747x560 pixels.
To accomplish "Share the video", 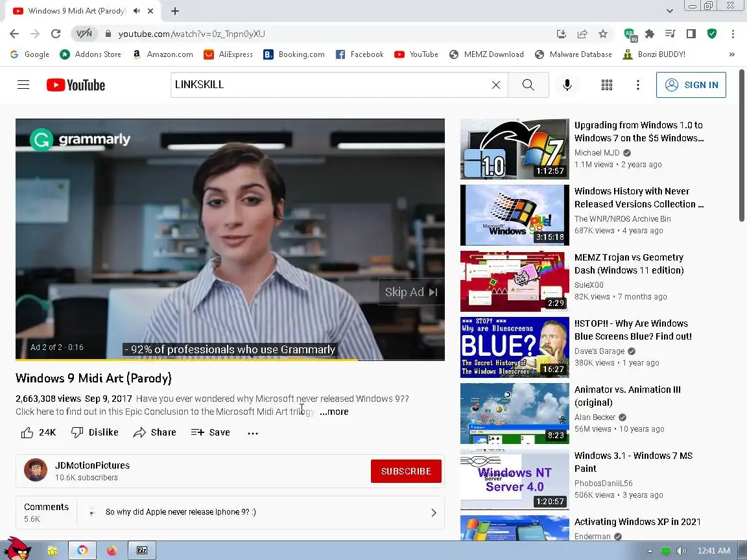I will 155,432.
